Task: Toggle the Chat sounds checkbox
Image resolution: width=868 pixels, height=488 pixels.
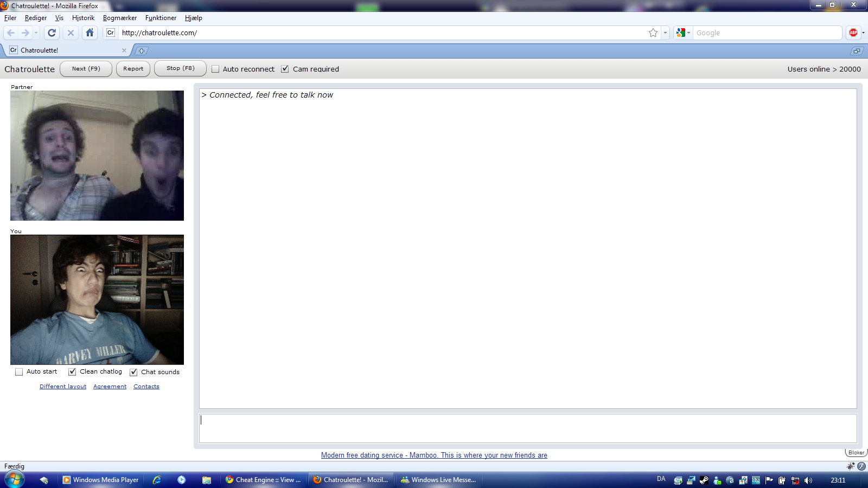Action: point(133,372)
